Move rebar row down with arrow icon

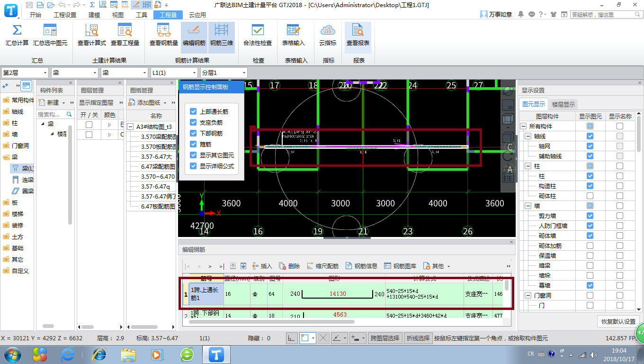pyautogui.click(x=243, y=266)
